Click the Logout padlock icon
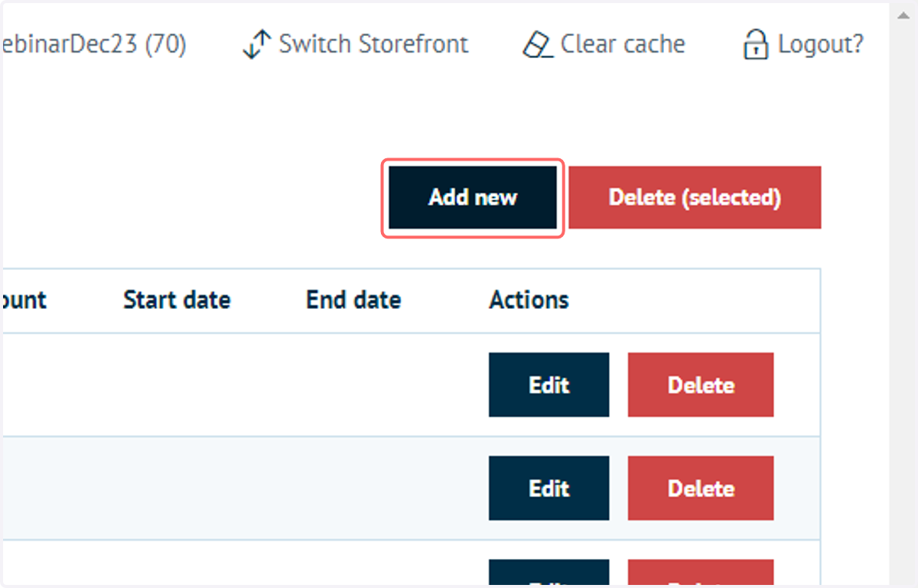 point(755,45)
